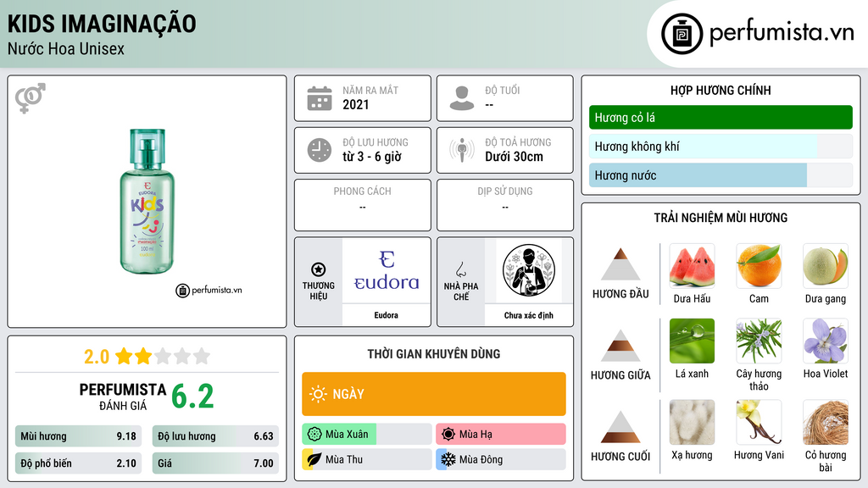Image resolution: width=868 pixels, height=488 pixels.
Task: Click the Hương Vani vanilla image
Action: 759,422
